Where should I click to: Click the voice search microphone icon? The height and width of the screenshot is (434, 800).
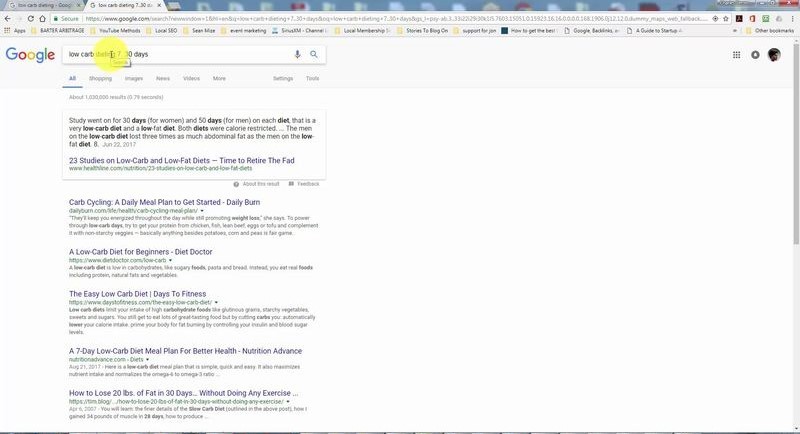[x=298, y=54]
